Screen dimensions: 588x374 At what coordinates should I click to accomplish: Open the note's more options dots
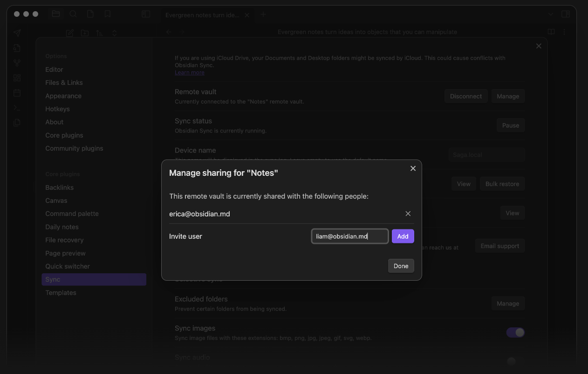(564, 32)
